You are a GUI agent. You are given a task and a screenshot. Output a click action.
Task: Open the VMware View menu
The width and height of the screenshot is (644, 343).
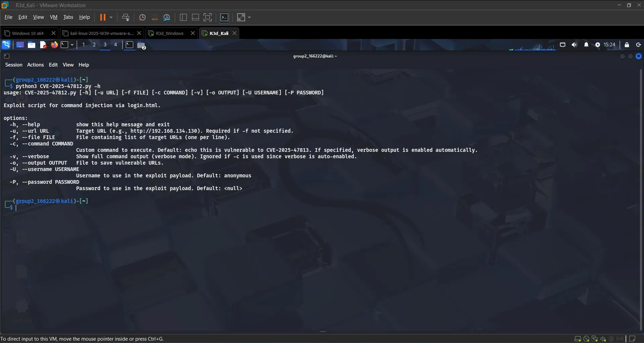[38, 17]
